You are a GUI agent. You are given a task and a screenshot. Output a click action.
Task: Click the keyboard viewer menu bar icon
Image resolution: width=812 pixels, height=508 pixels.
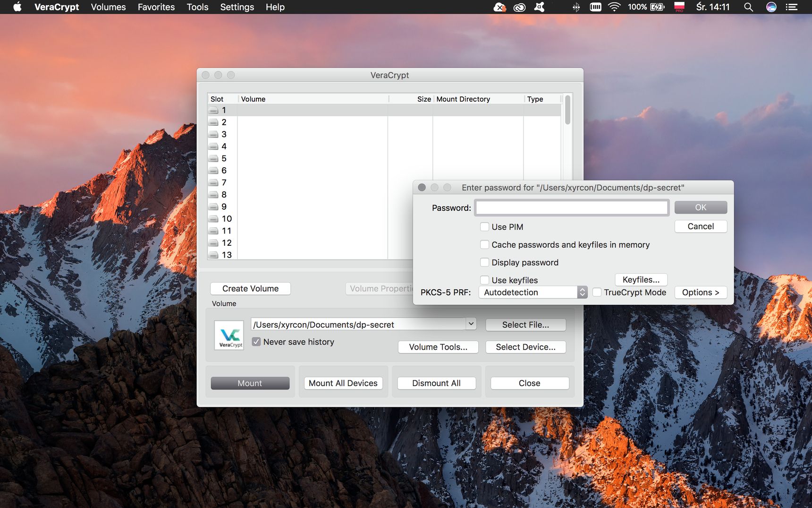point(596,7)
